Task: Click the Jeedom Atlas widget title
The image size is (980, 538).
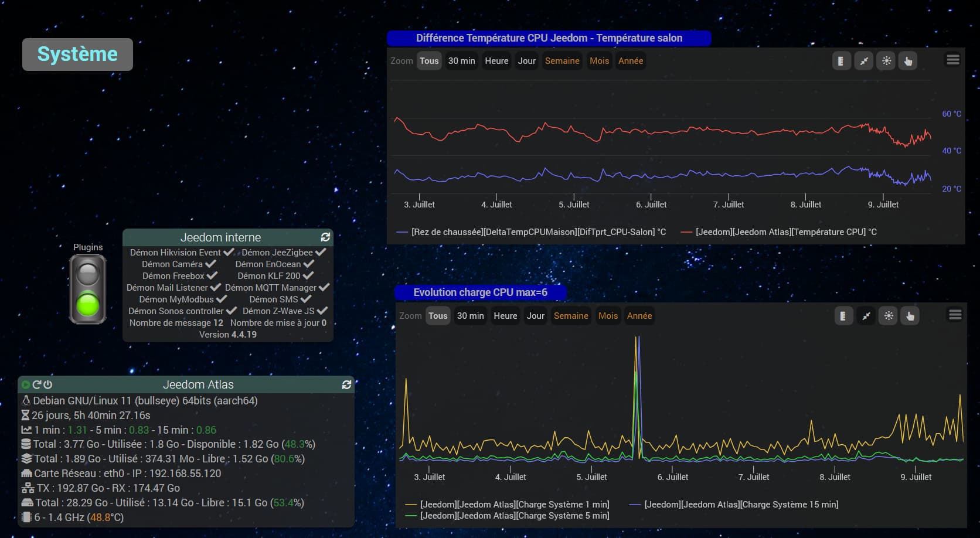Action: coord(198,384)
